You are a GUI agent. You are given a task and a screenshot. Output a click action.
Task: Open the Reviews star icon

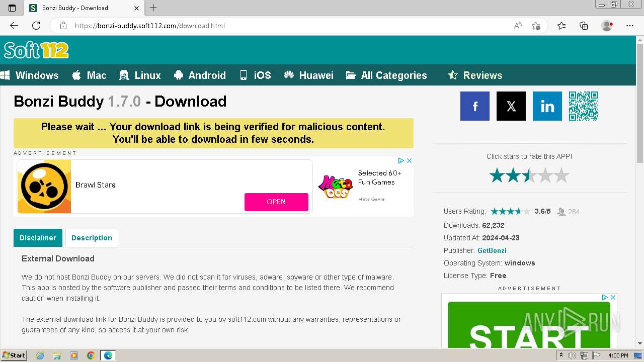click(453, 75)
